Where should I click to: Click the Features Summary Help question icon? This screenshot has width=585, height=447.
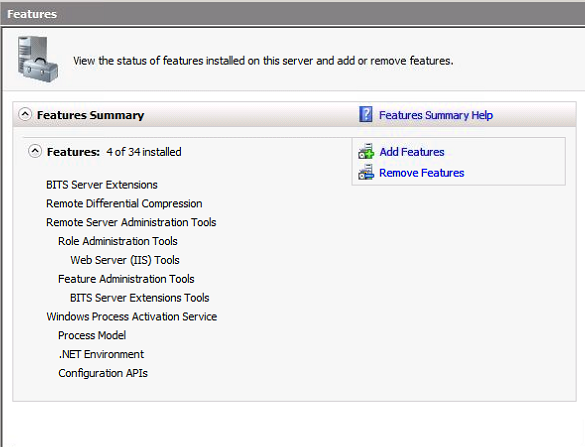366,114
